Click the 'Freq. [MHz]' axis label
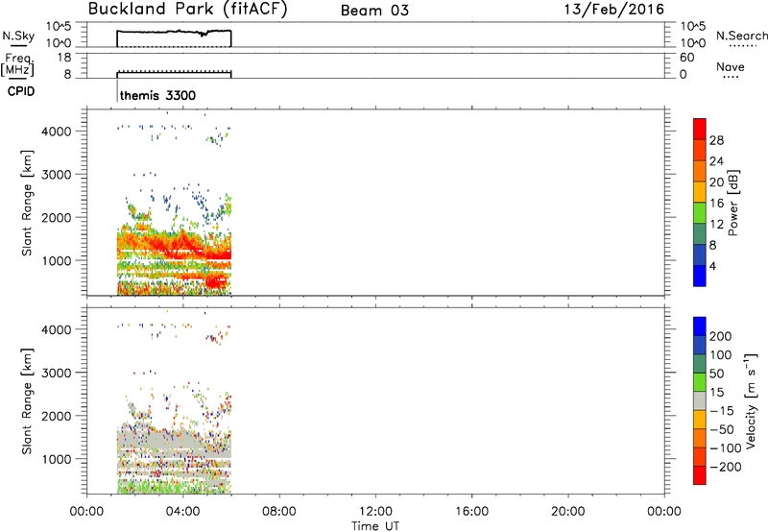 click(17, 64)
